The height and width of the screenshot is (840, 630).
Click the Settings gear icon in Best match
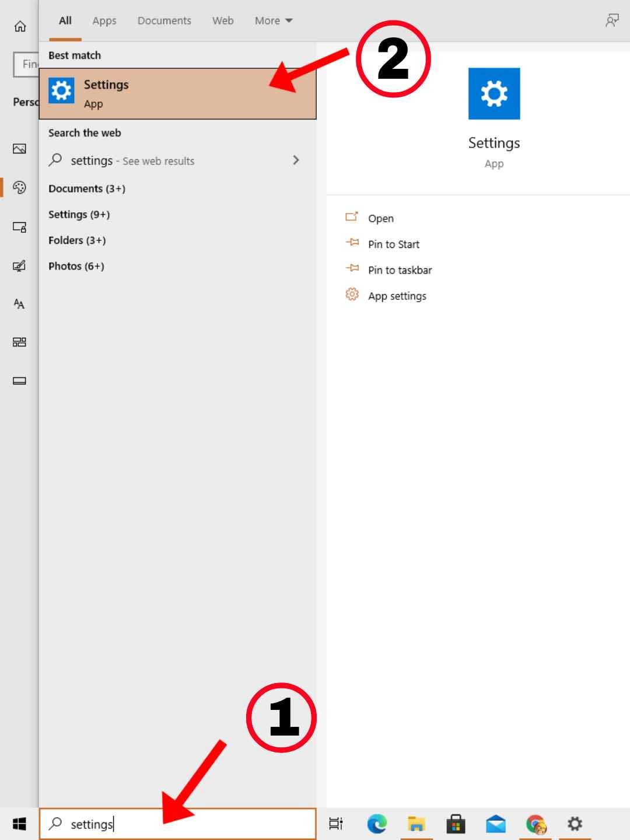pyautogui.click(x=61, y=90)
